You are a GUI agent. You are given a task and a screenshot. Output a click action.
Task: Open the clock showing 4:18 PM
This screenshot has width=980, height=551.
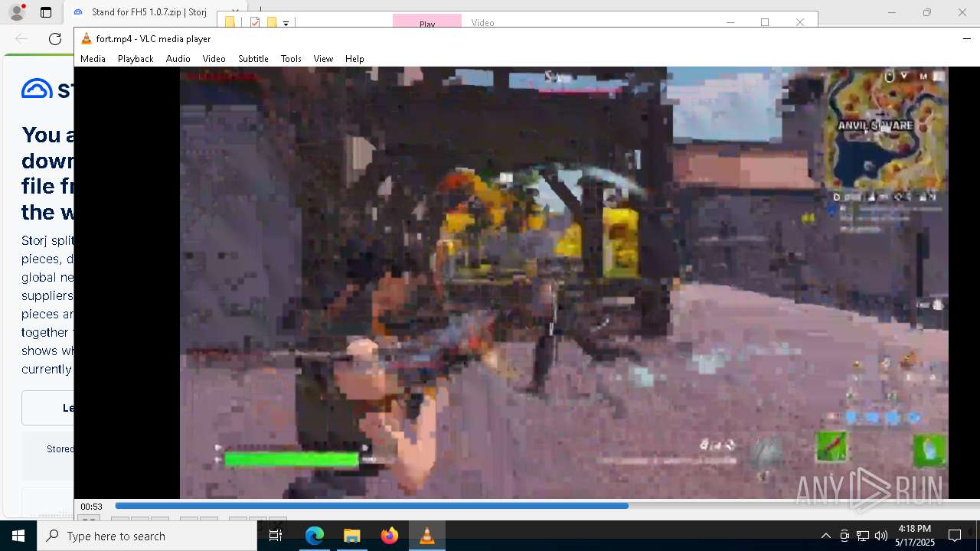point(915,536)
